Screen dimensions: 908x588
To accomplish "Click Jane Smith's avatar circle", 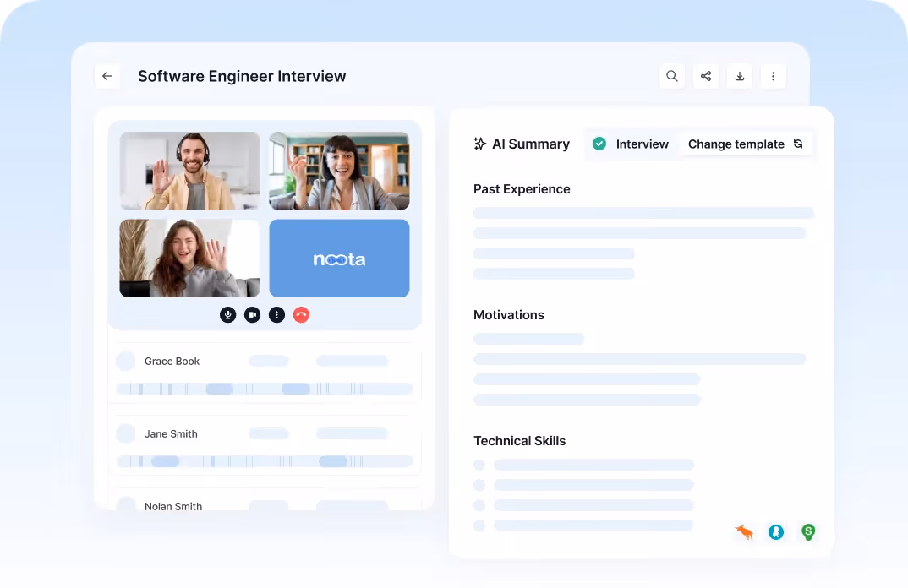I will (126, 433).
